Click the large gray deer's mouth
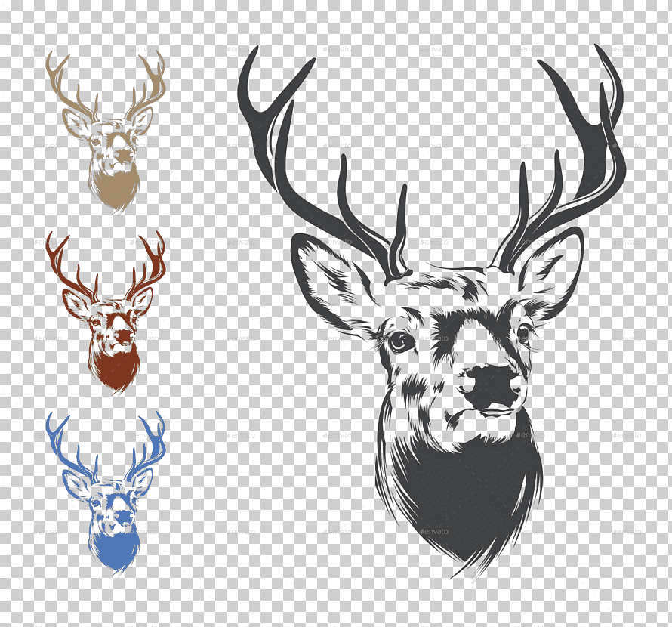The image size is (672, 627). [491, 412]
